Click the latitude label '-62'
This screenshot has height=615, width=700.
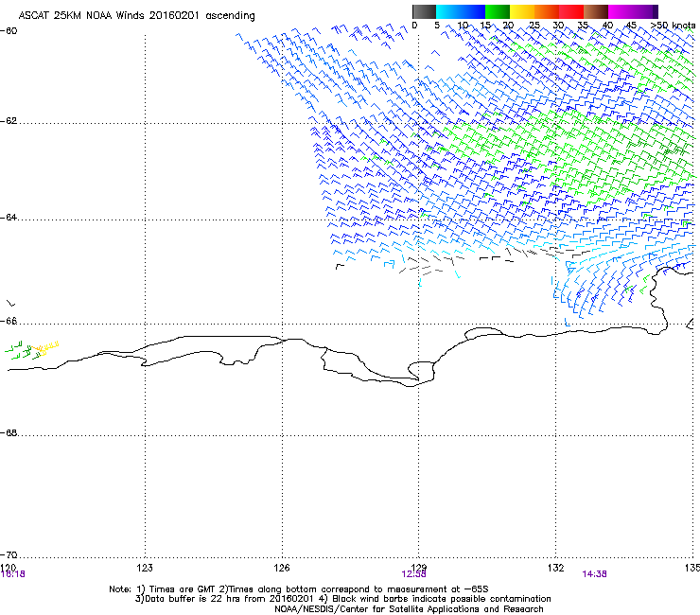[9, 121]
